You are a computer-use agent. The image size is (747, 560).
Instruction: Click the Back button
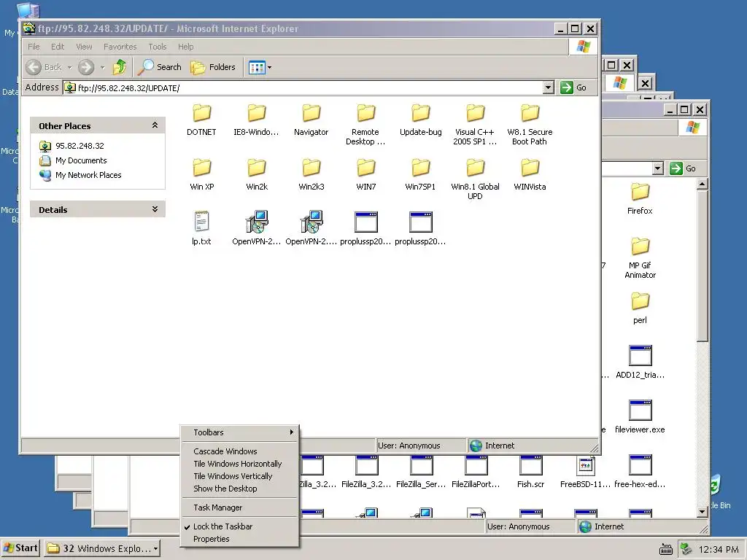tap(44, 67)
